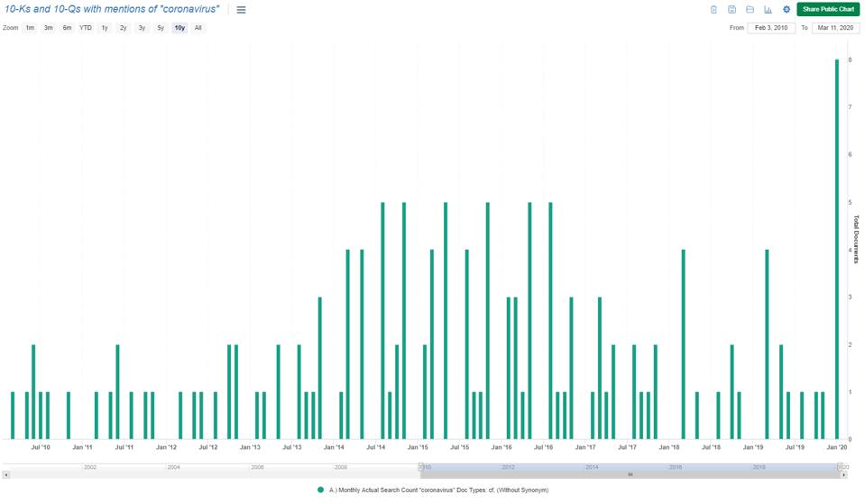865x504 pixels.
Task: Click the From date field
Action: pos(770,28)
